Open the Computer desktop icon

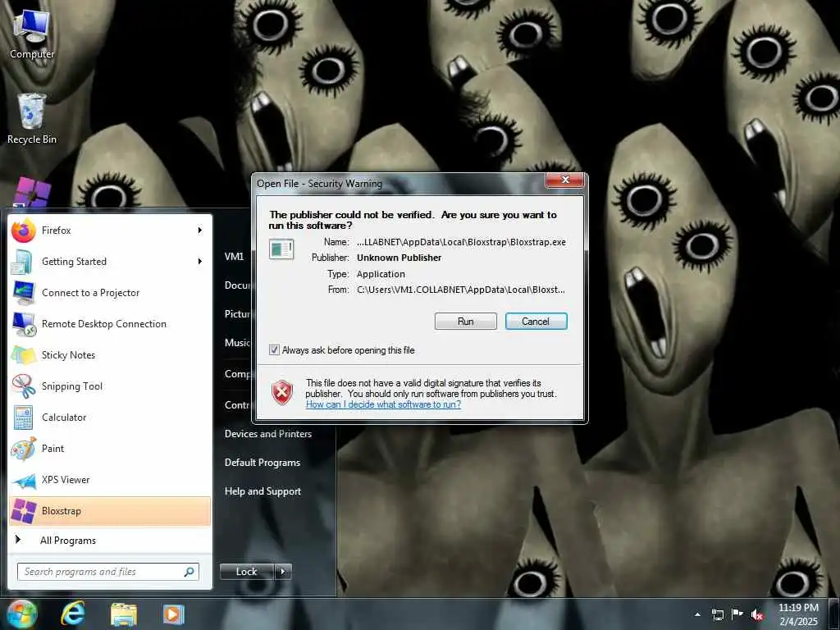click(31, 34)
